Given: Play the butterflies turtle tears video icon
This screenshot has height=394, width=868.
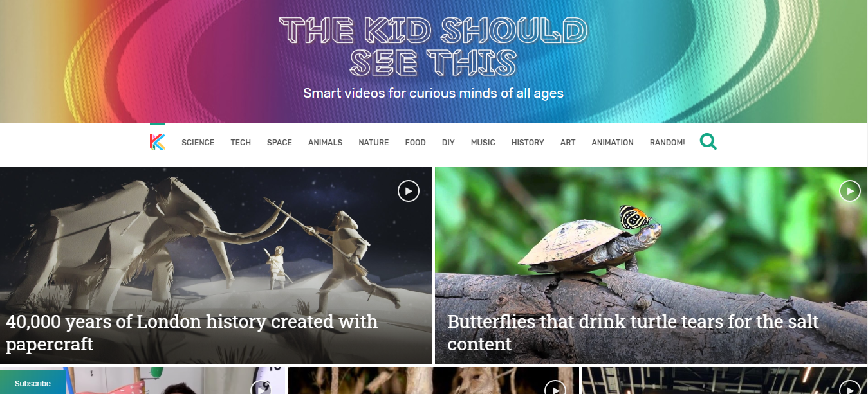Looking at the screenshot, I should (x=850, y=191).
